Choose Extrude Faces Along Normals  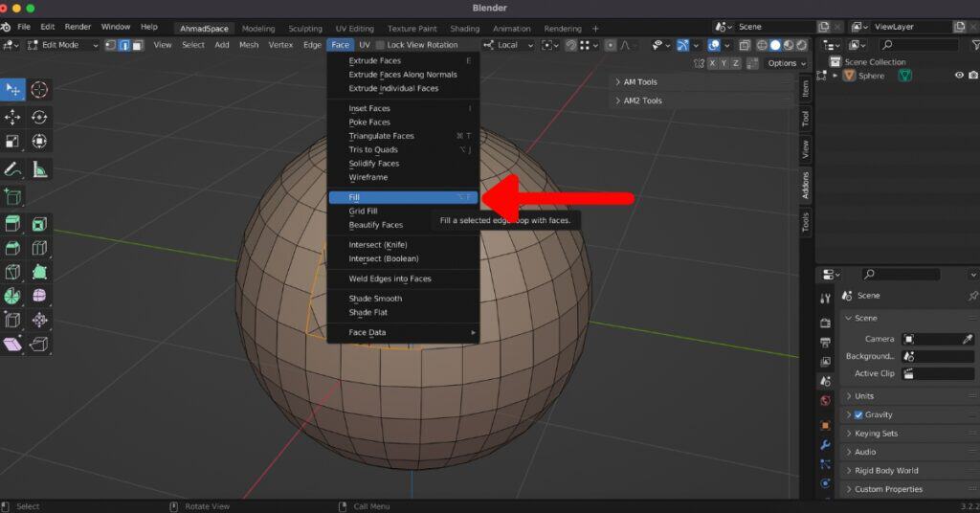coord(403,75)
